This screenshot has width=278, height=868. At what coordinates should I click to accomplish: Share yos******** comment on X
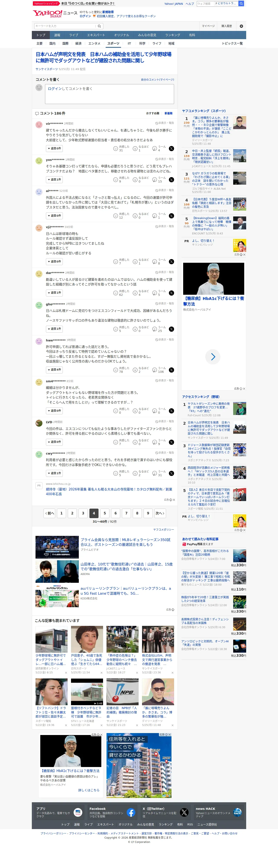pyautogui.click(x=171, y=180)
